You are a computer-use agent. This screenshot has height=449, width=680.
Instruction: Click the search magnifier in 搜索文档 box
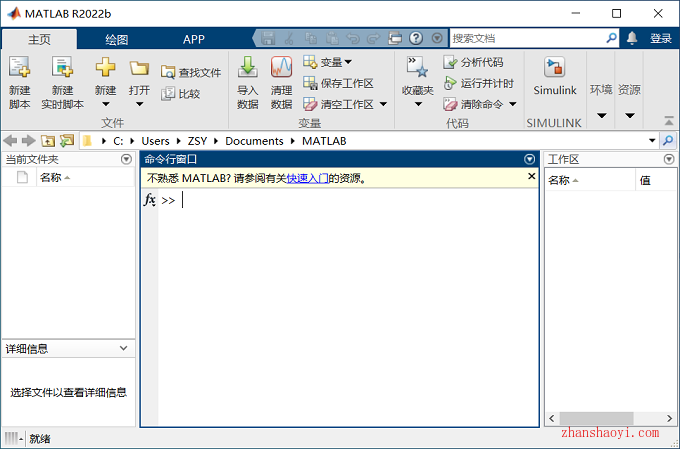(611, 38)
